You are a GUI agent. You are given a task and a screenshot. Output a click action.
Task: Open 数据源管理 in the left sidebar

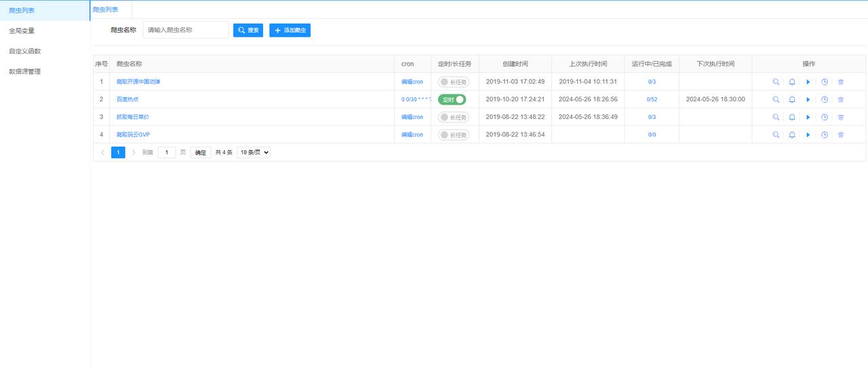(25, 71)
